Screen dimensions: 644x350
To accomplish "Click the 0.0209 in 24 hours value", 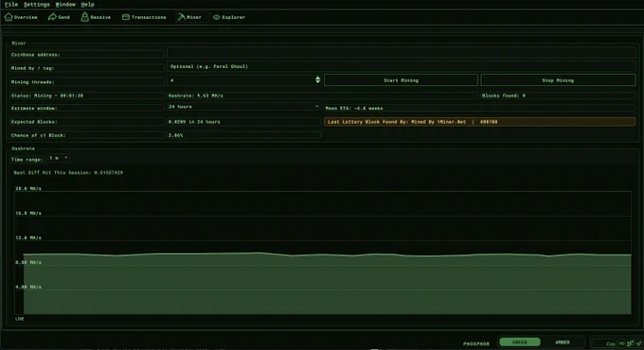I will [194, 121].
